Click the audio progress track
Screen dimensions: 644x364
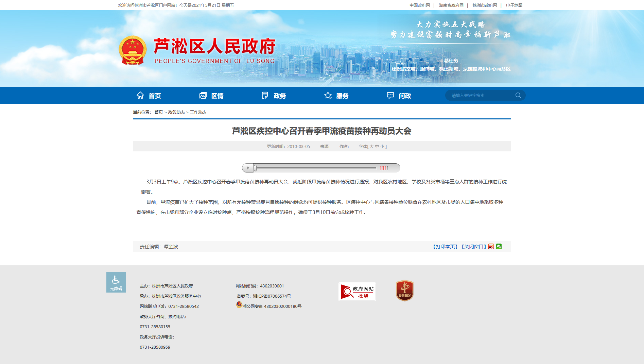click(316, 168)
